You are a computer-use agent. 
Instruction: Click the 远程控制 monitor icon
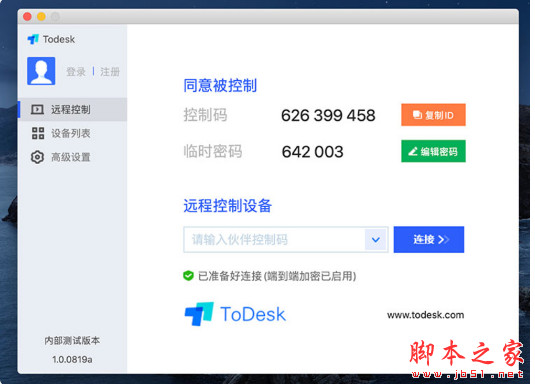(37, 110)
